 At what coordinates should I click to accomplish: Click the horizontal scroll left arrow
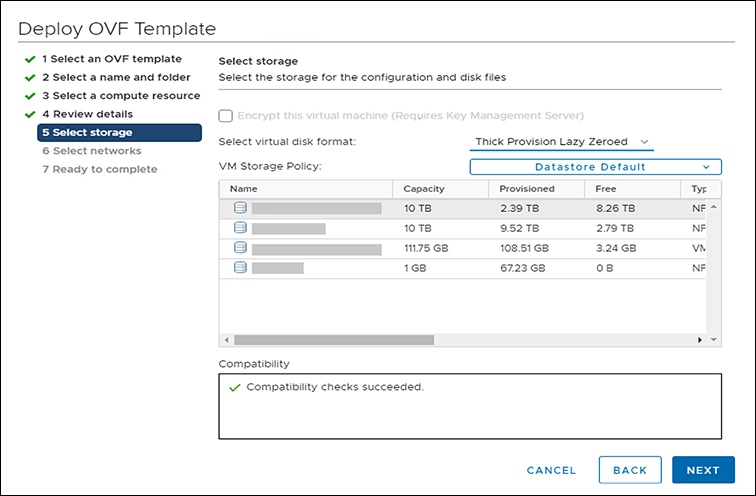tap(227, 340)
